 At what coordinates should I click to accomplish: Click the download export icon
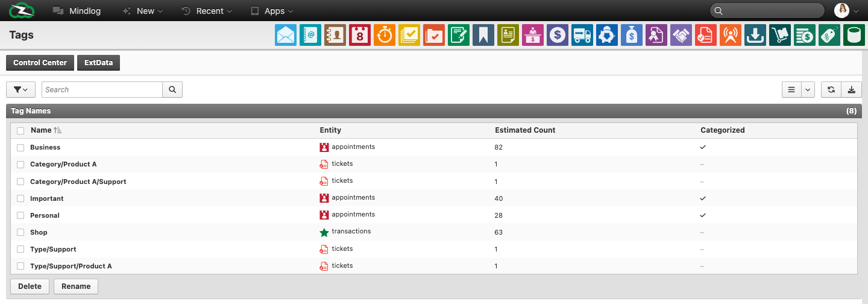click(x=852, y=90)
